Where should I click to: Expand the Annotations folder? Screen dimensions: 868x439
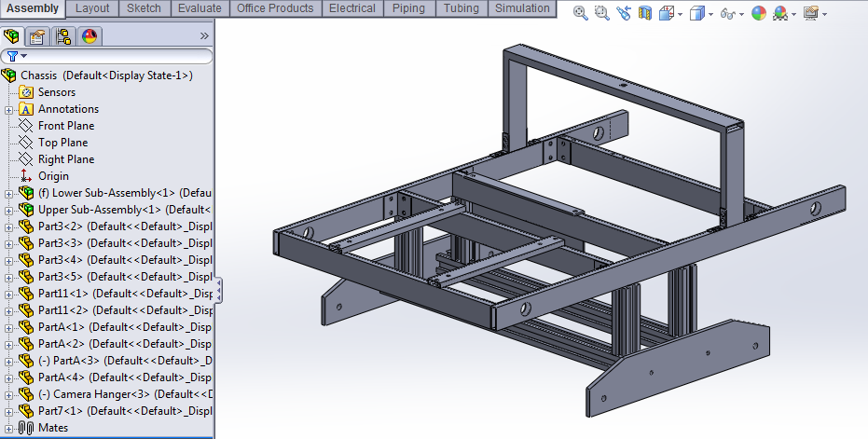click(9, 110)
